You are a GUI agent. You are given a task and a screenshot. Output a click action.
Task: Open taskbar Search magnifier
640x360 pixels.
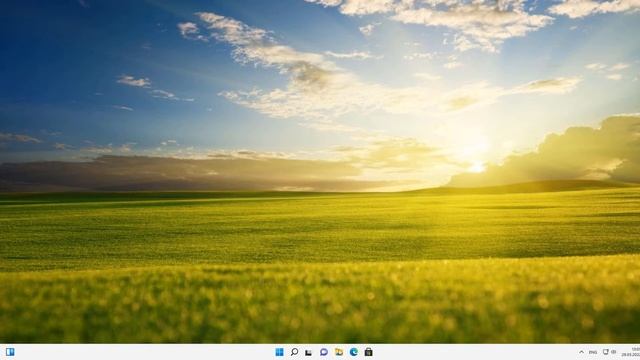click(294, 352)
